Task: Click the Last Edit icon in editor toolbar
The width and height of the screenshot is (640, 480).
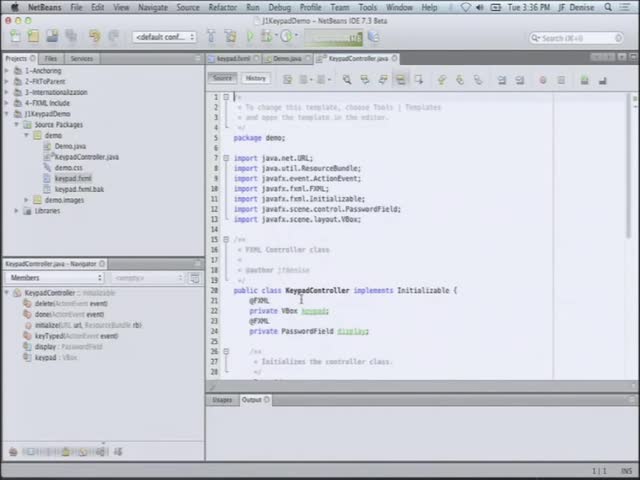Action: [x=287, y=80]
